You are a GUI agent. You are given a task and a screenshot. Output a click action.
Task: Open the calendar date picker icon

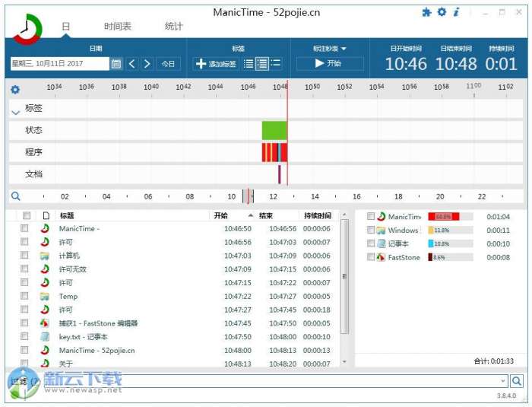coord(116,64)
